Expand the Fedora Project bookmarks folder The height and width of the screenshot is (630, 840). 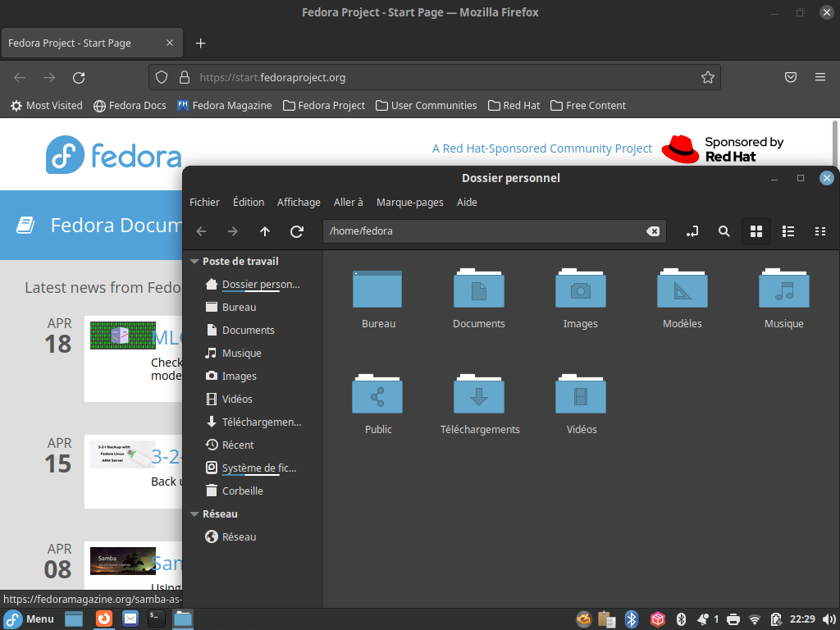click(324, 106)
